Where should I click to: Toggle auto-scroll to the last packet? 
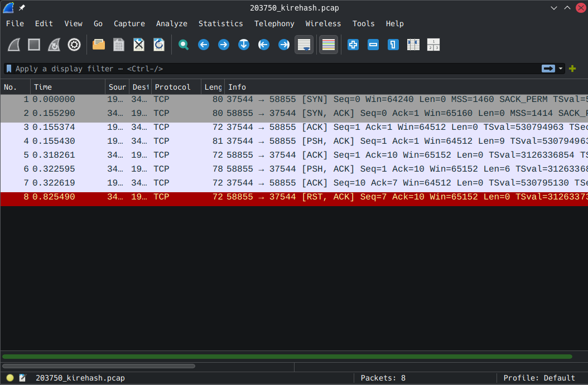pyautogui.click(x=304, y=45)
